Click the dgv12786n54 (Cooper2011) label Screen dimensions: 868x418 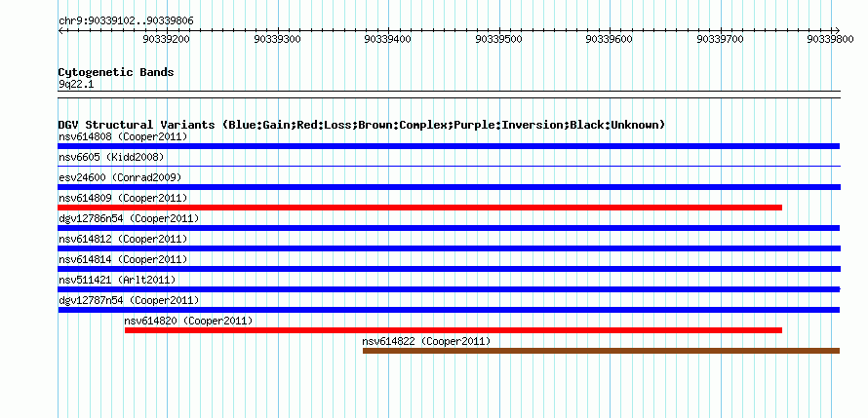point(129,218)
